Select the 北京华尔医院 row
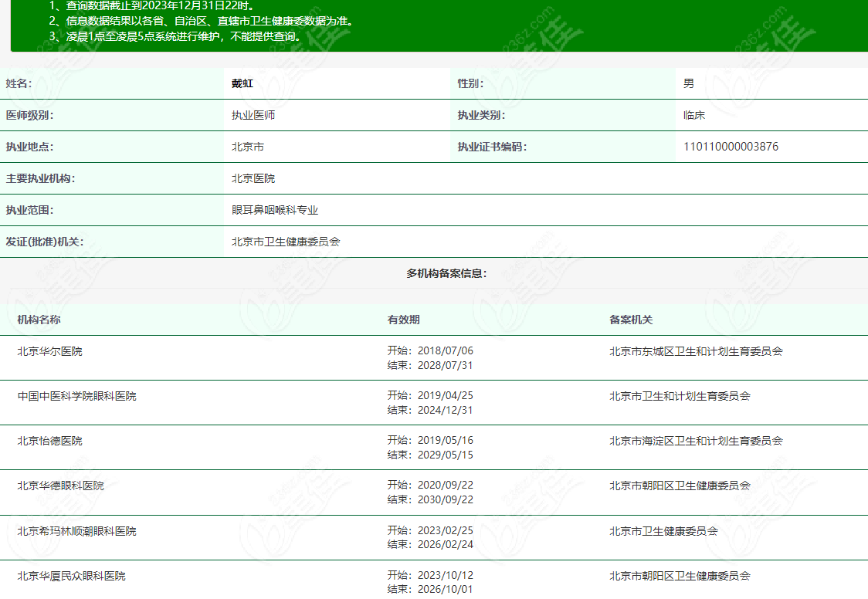The height and width of the screenshot is (599, 868). (x=50, y=351)
